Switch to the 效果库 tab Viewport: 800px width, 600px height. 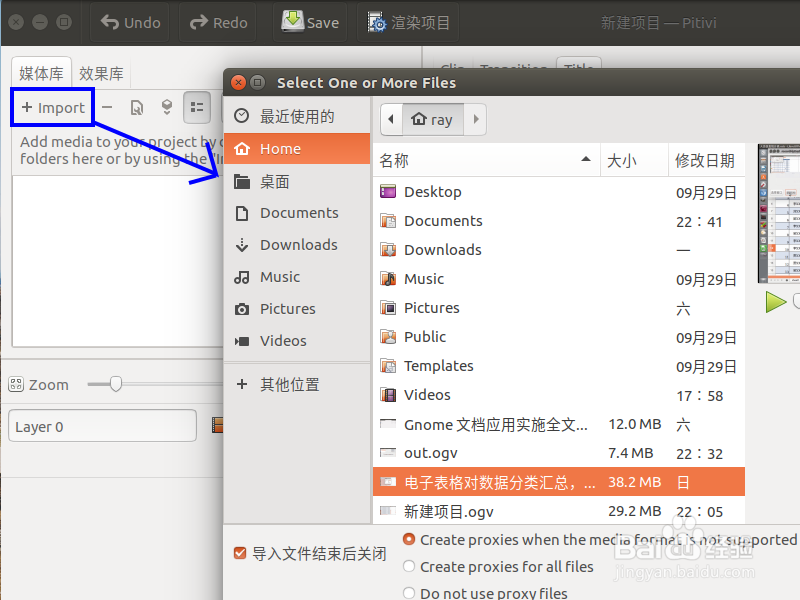(101, 73)
